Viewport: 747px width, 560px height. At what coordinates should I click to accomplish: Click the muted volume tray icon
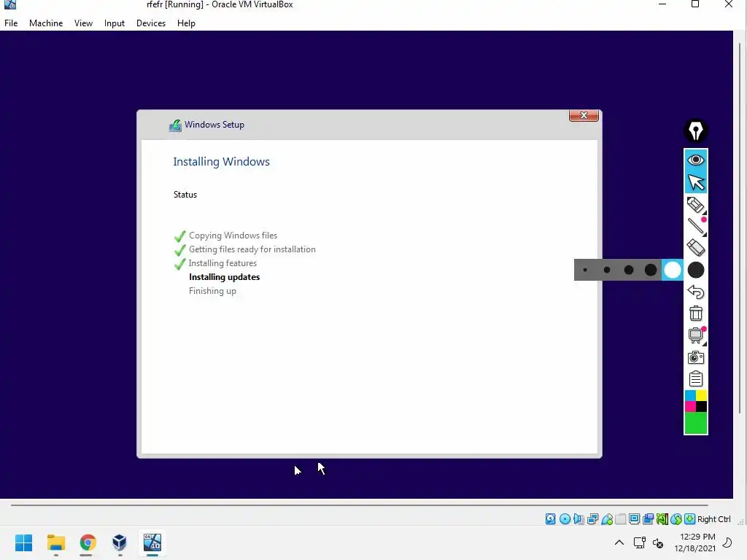[658, 542]
